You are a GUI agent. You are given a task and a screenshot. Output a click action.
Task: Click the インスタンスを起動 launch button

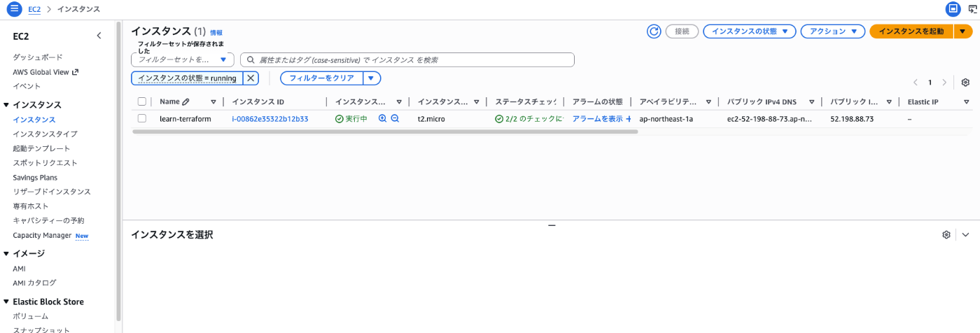point(911,31)
